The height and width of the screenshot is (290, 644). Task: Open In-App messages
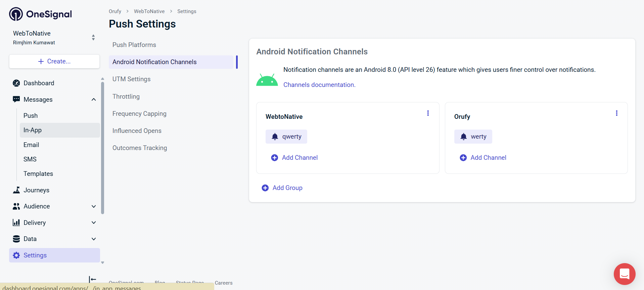[x=60, y=130]
